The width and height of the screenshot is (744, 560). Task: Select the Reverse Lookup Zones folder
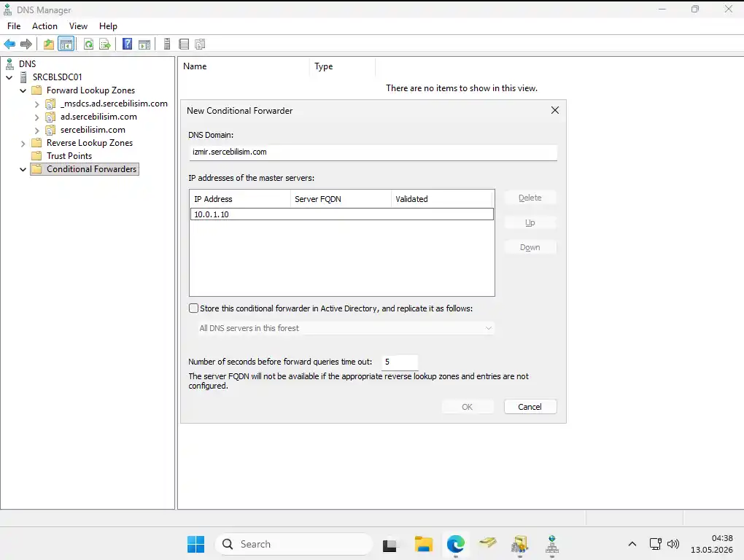point(89,143)
